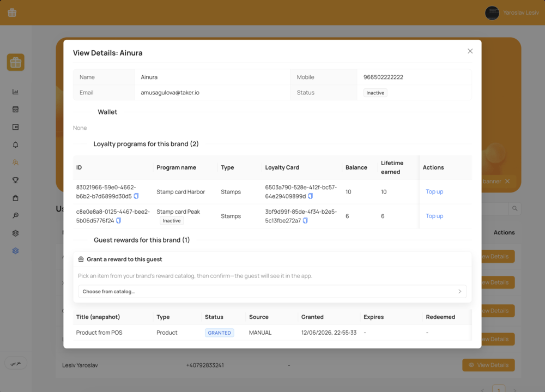Click Stamp card Harbor program name

[x=181, y=192]
